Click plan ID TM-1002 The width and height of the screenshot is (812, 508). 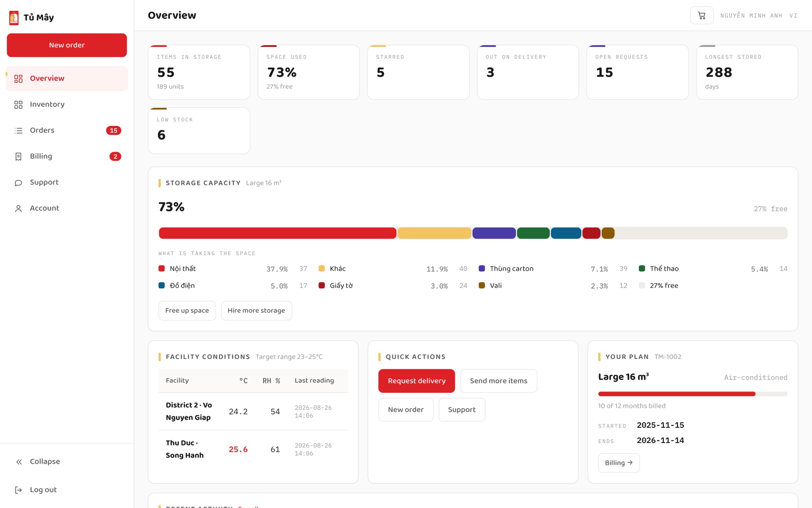(x=668, y=357)
